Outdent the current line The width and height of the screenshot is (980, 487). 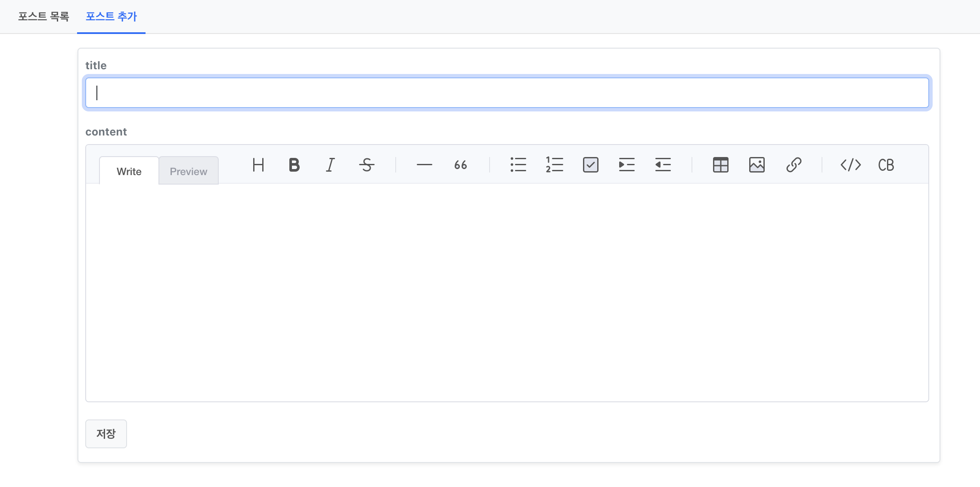point(663,165)
